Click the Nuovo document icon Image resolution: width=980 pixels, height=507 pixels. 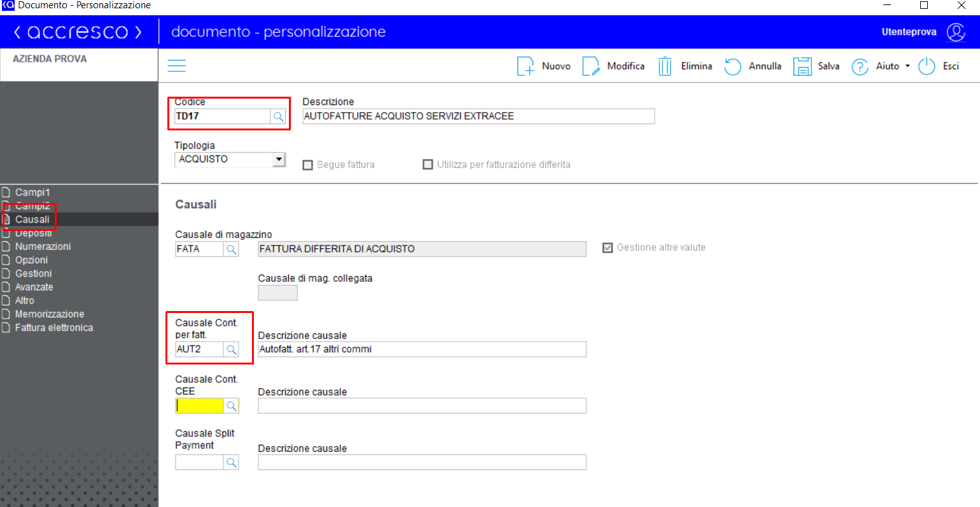(x=526, y=66)
